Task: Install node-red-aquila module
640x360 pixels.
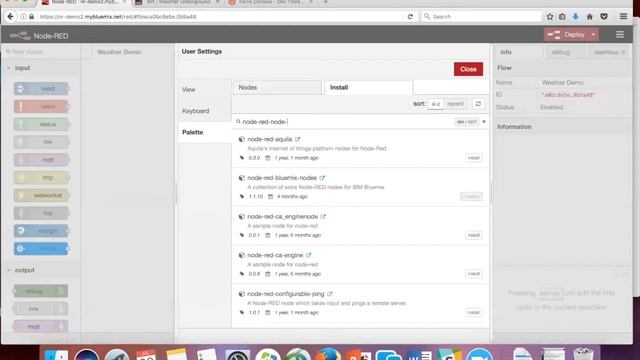Action: (x=473, y=158)
